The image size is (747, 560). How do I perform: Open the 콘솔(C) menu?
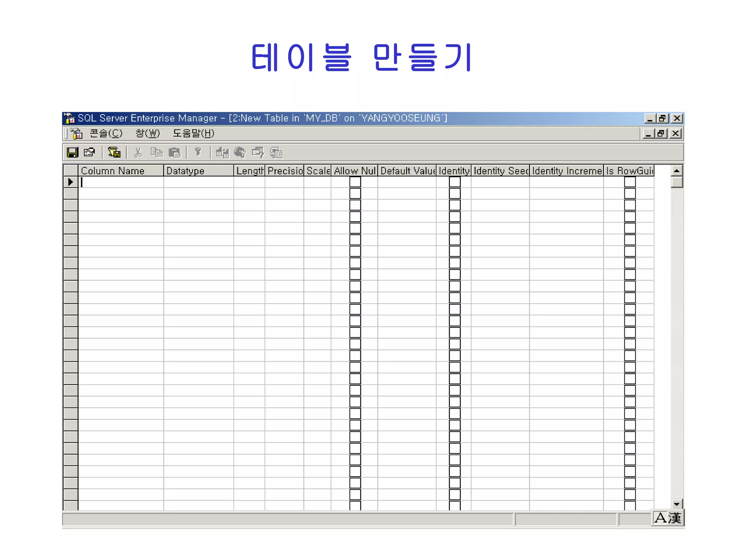106,133
